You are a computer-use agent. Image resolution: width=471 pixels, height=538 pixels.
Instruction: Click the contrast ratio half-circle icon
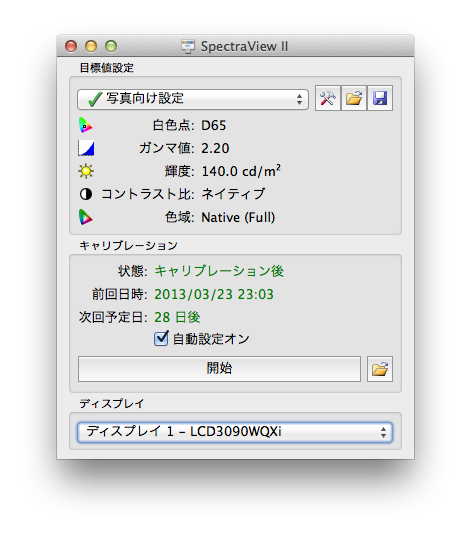86,194
